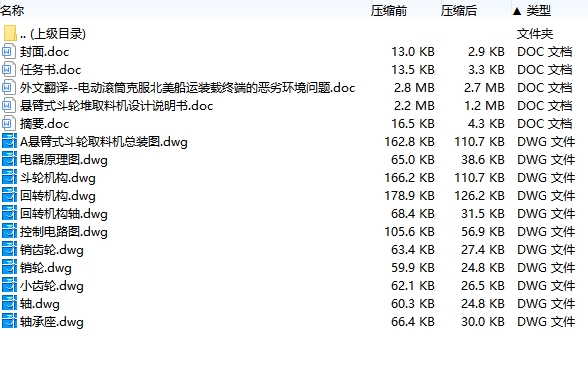Select the file name 摘要.doc
This screenshot has height=365, width=588.
pyautogui.click(x=45, y=124)
